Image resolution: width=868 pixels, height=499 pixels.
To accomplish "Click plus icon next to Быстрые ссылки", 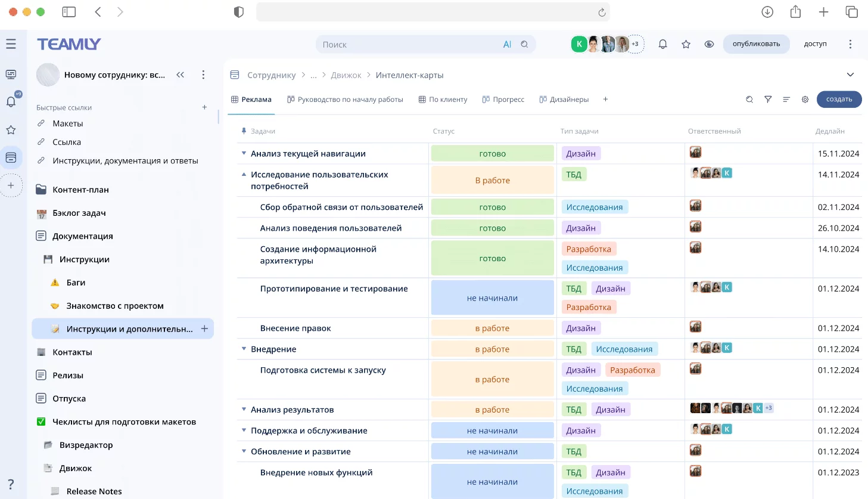I will [x=204, y=107].
